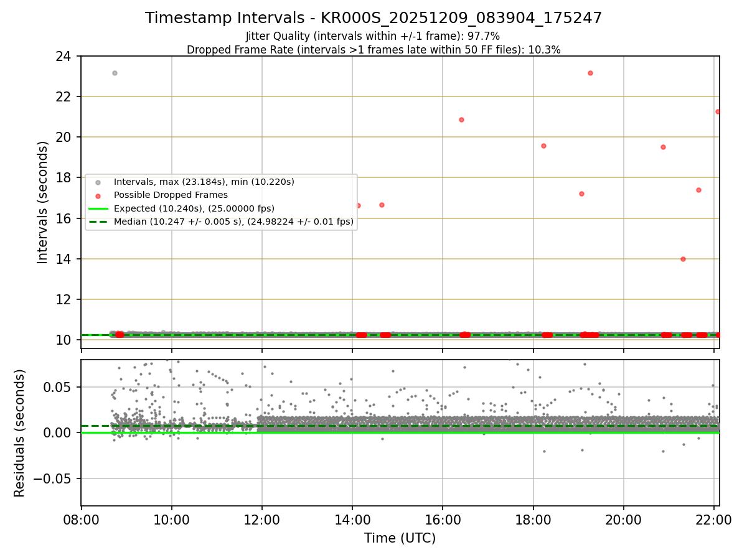Click the 10:00 x-axis tick label

click(171, 520)
